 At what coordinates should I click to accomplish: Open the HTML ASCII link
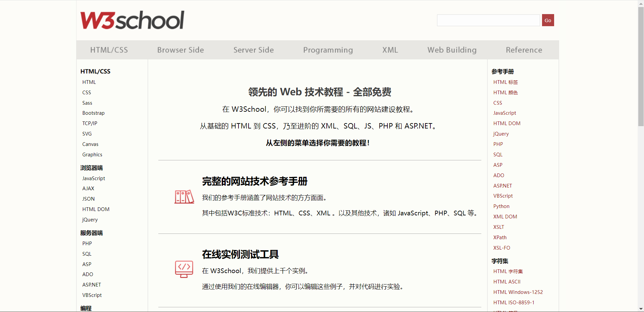click(x=507, y=282)
